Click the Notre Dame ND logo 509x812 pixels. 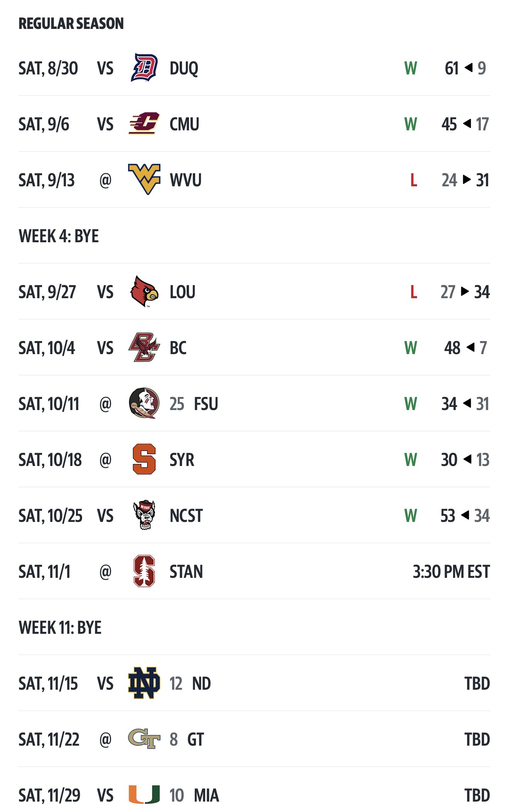pos(144,683)
